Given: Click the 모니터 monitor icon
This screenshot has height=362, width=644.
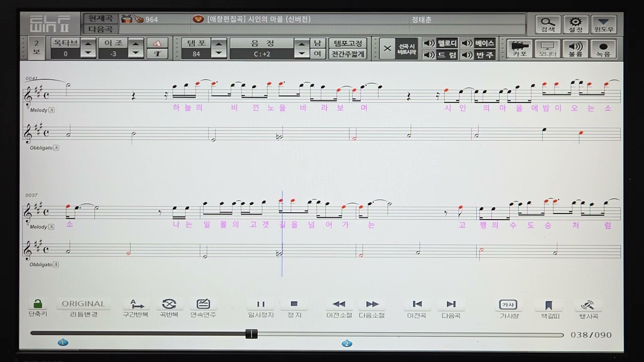Looking at the screenshot, I should (x=547, y=49).
